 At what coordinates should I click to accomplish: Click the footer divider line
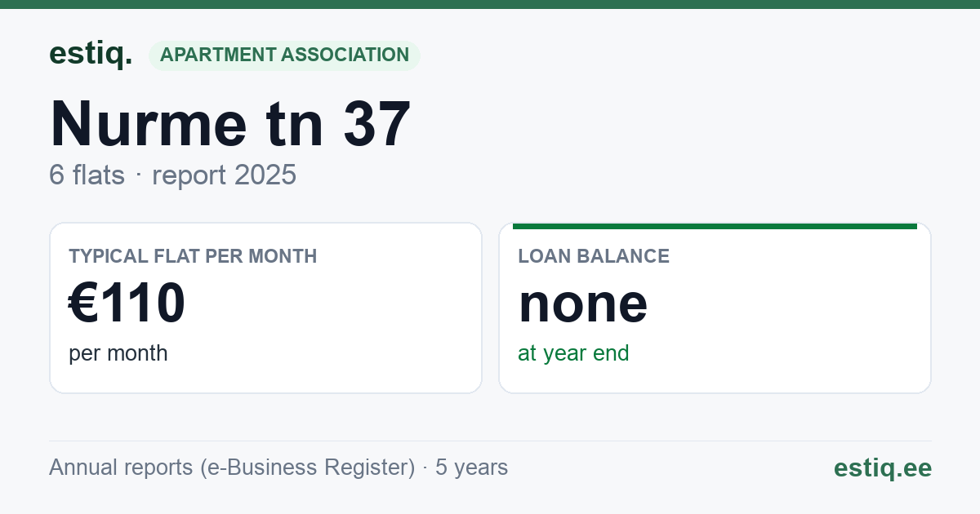490,441
